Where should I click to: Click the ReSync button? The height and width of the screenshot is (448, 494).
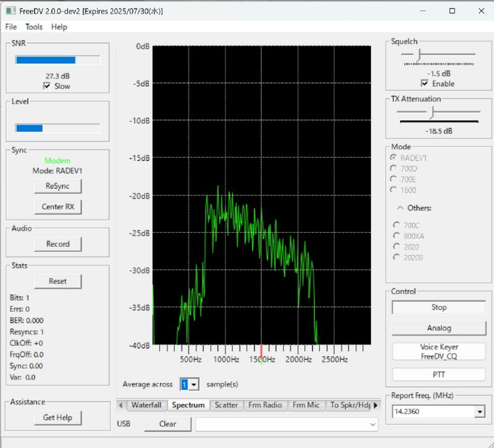click(x=57, y=186)
